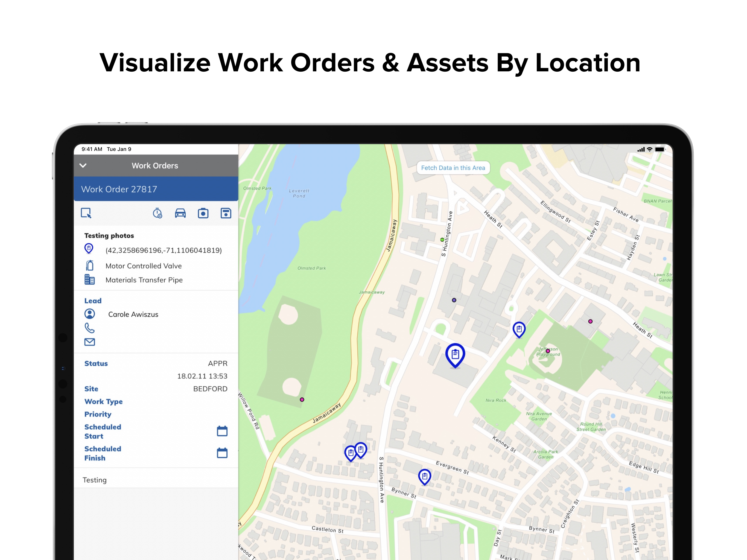Select the Motor Controlled Valve asset icon

point(89,266)
